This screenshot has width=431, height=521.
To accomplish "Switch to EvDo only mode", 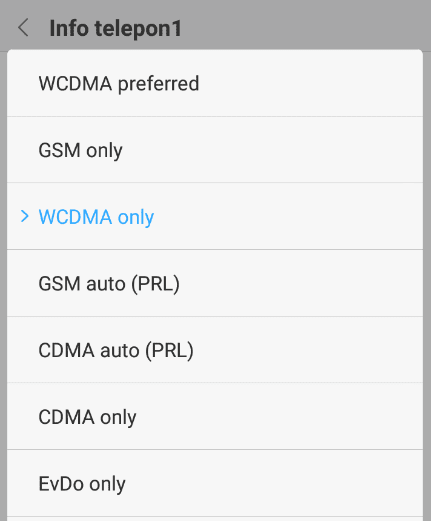I will tap(215, 483).
